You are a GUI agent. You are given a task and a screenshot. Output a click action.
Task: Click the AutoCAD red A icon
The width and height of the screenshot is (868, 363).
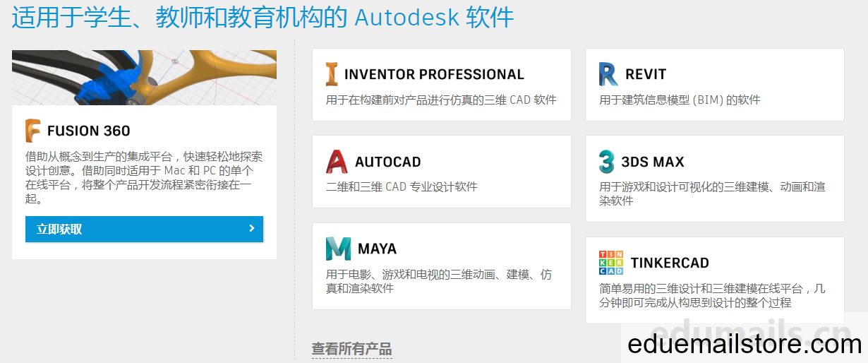coord(337,162)
